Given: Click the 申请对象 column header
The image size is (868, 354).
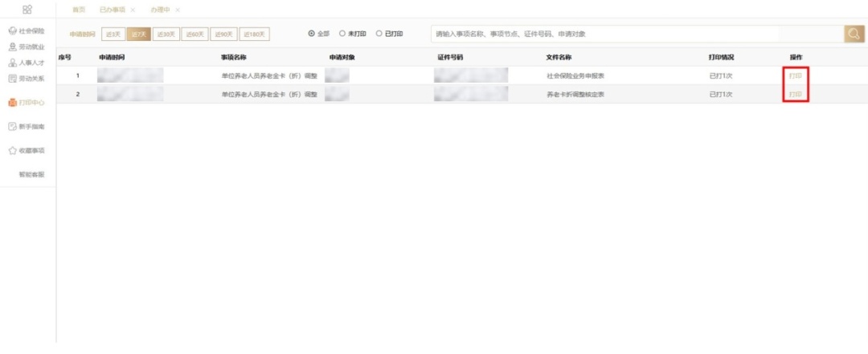Looking at the screenshot, I should [342, 57].
